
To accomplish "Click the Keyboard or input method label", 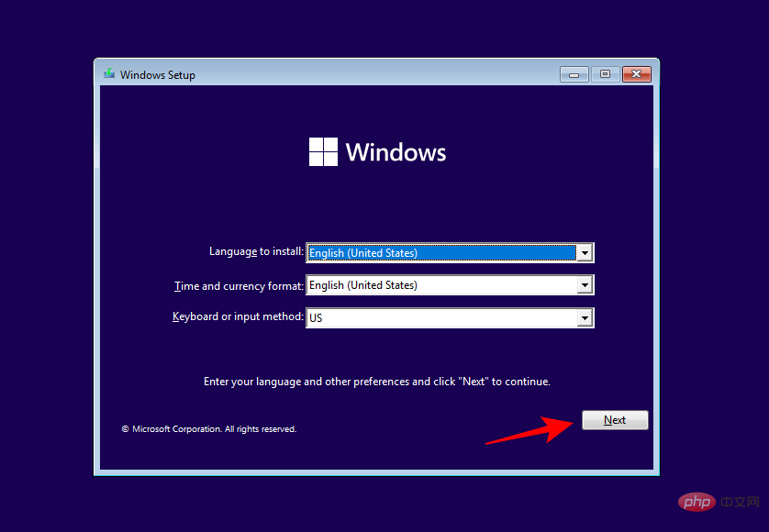I will 237,316.
